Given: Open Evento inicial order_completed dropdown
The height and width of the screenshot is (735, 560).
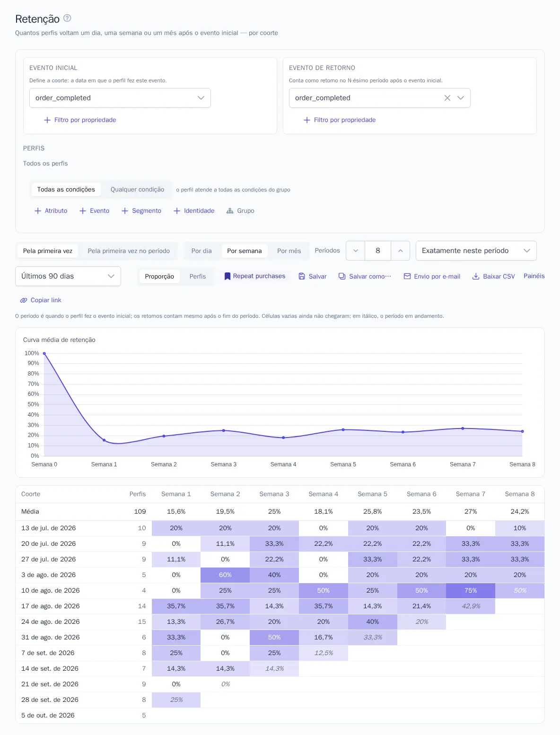Looking at the screenshot, I should (120, 98).
